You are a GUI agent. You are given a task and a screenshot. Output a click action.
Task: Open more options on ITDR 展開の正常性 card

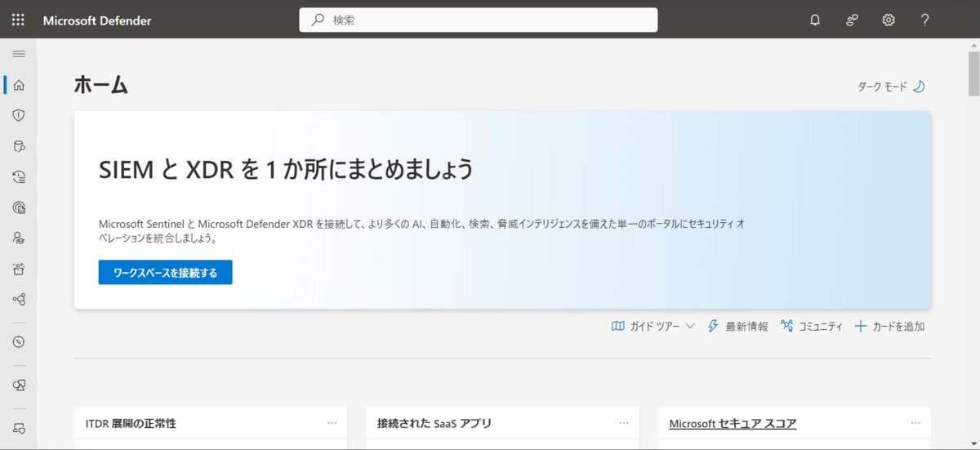point(332,423)
